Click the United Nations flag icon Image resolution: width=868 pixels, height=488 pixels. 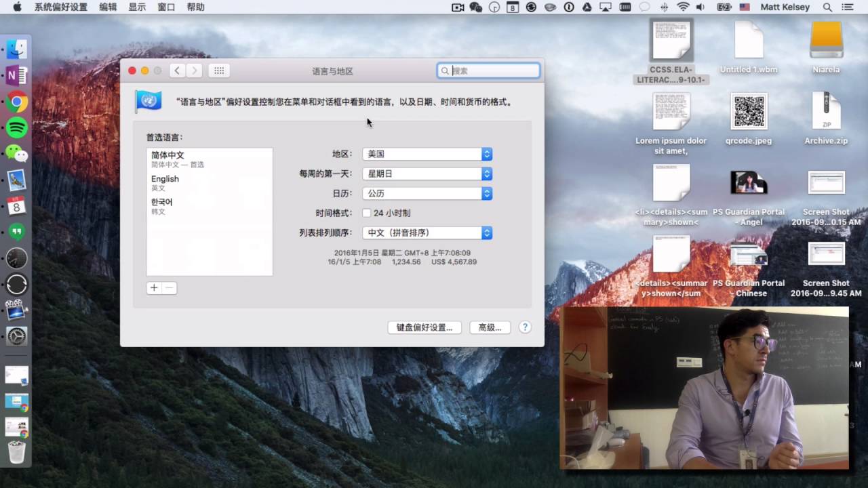(149, 102)
